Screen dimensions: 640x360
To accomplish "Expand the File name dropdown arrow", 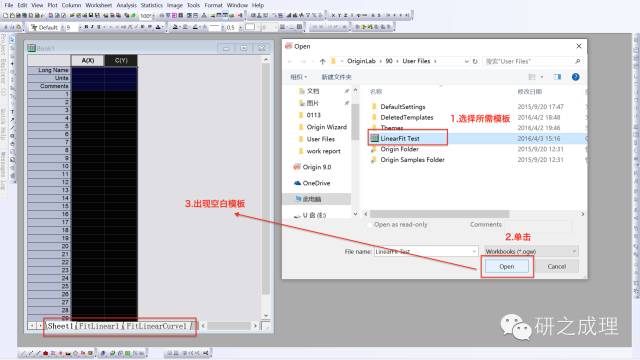I will click(474, 251).
